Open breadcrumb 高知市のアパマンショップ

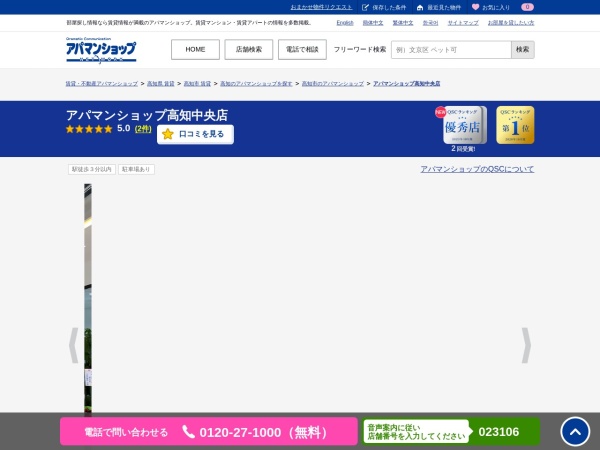[333, 83]
